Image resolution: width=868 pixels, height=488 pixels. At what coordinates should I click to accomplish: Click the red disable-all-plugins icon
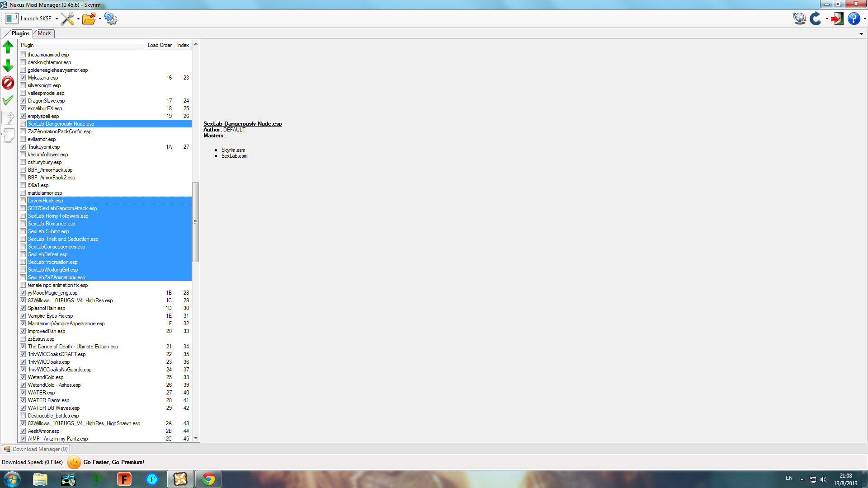pos(8,83)
